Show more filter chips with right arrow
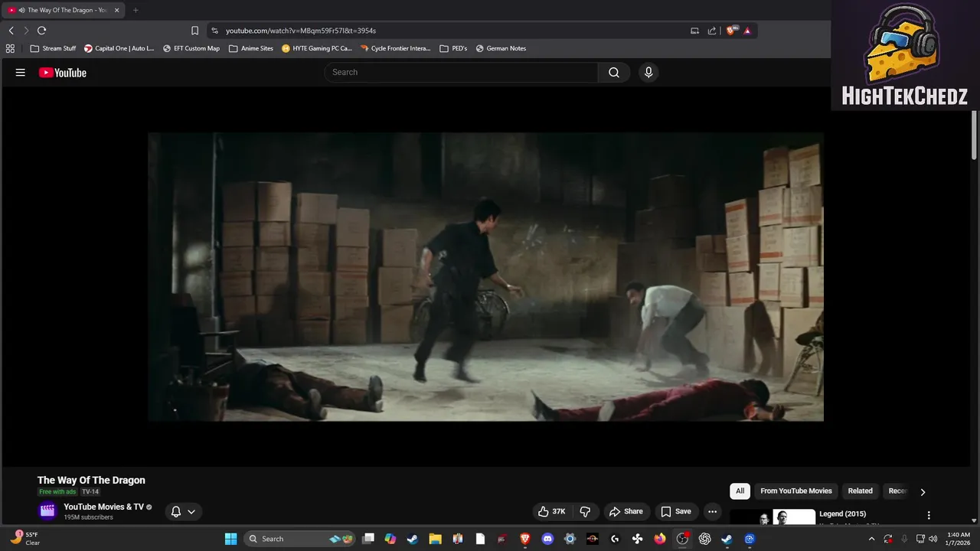 click(x=923, y=491)
